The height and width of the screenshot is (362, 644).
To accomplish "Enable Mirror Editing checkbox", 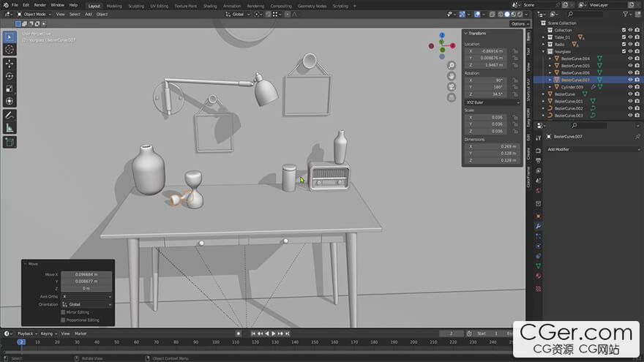I will point(63,312).
